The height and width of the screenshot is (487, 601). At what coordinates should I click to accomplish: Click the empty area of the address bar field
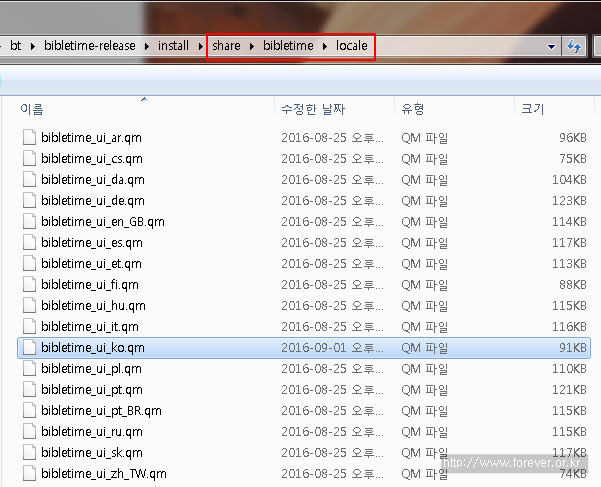(458, 46)
